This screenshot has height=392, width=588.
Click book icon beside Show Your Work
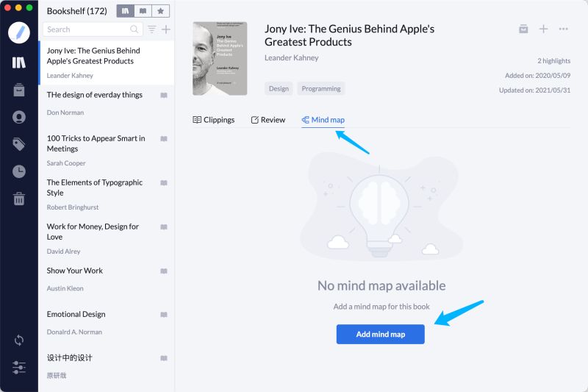[164, 271]
